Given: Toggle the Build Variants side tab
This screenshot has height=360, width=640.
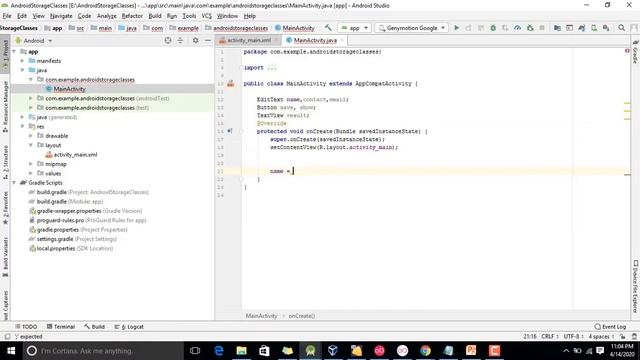Looking at the screenshot, I should (x=5, y=256).
